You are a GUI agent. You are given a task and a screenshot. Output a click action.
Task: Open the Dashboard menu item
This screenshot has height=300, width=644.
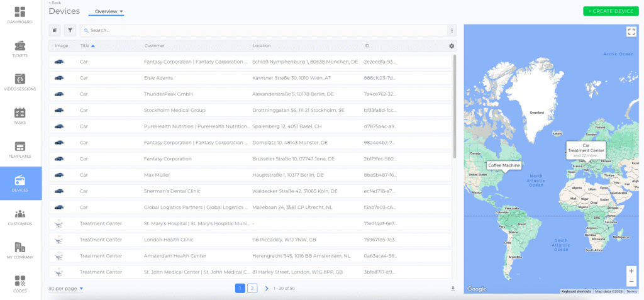click(x=20, y=15)
